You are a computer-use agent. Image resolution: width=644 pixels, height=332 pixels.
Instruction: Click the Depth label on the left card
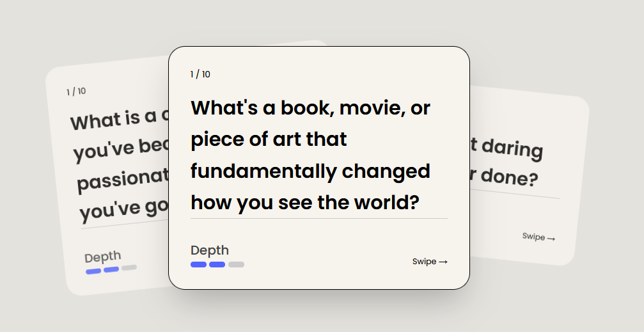click(102, 257)
